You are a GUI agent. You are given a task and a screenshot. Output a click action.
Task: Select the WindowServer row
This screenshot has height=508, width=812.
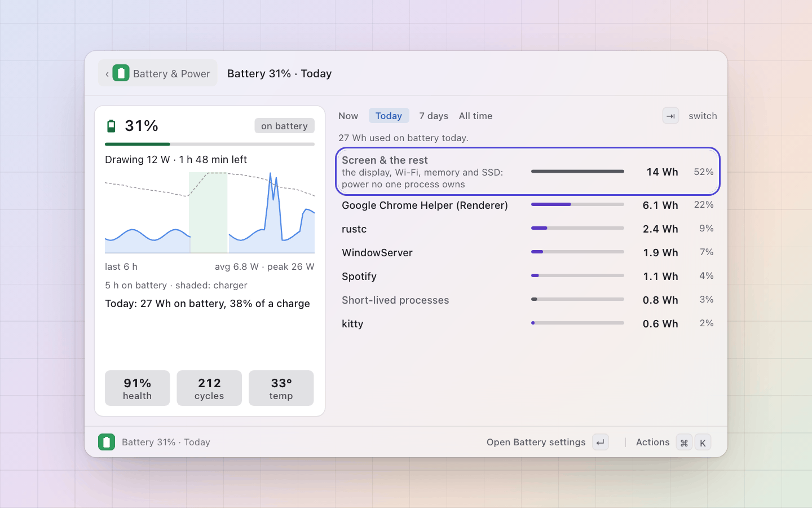[528, 252]
